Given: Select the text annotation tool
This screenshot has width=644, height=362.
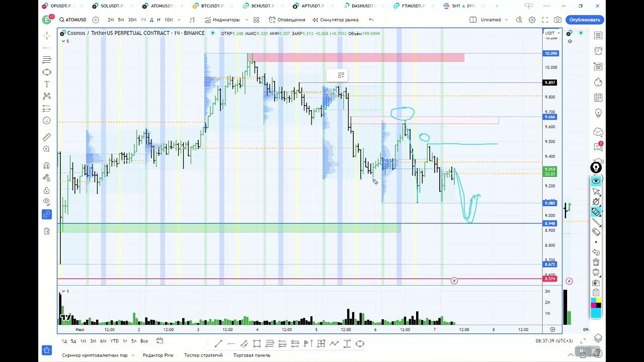Looking at the screenshot, I should pos(47,84).
